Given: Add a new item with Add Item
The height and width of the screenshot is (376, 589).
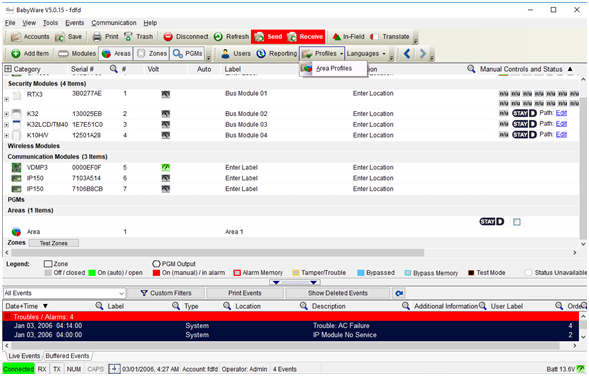Looking at the screenshot, I should point(30,54).
